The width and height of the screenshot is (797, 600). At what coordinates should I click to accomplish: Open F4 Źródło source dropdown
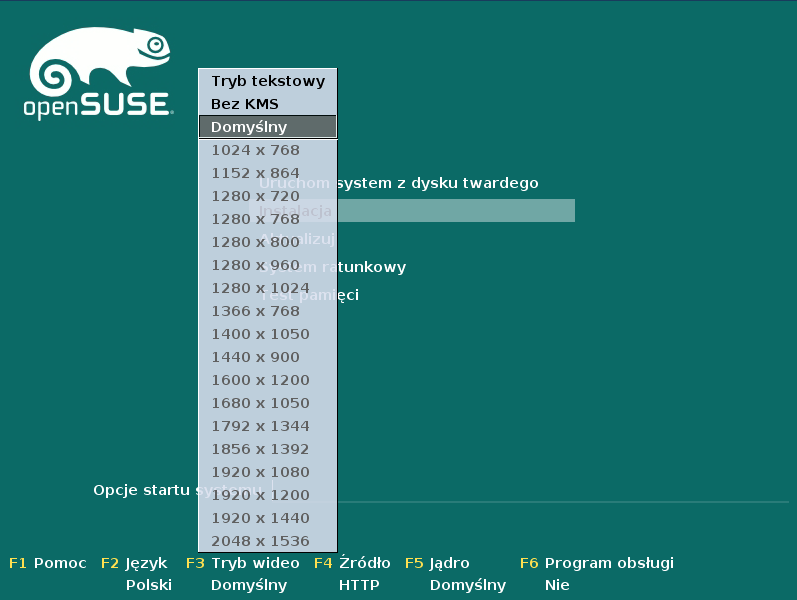352,563
